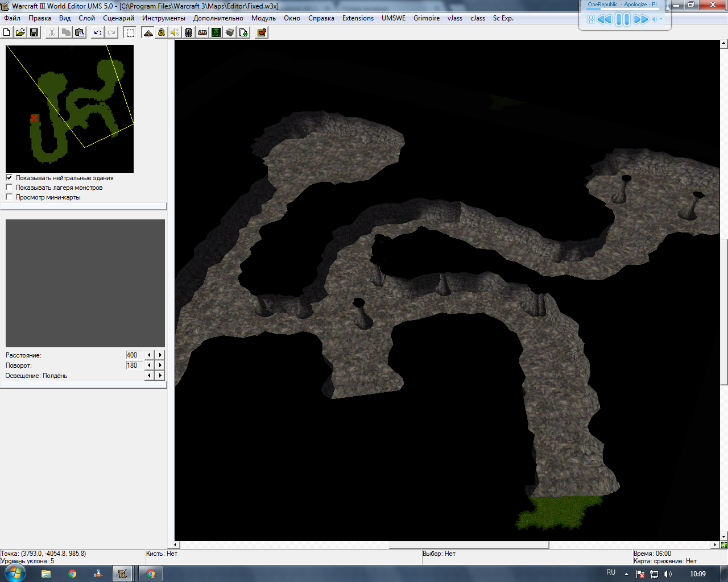Click the Test Map checkmark icon
Screen dimensions: 728x582
[x=262, y=32]
